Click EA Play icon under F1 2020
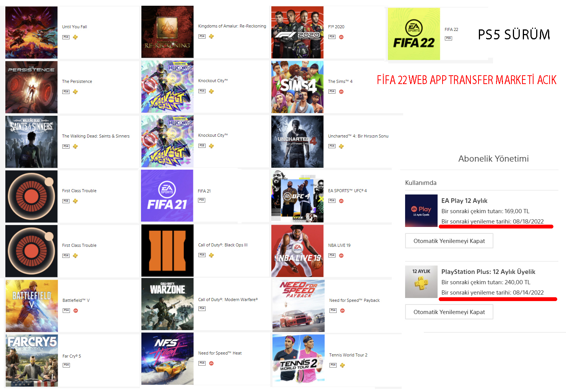566x392 pixels. 341,37
